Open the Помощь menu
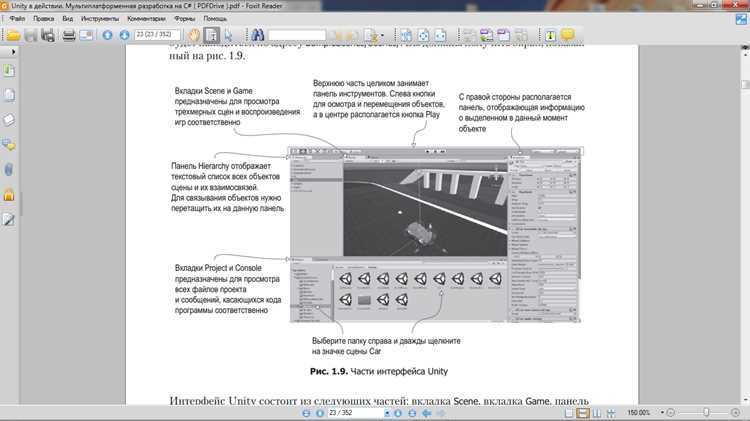 215,19
